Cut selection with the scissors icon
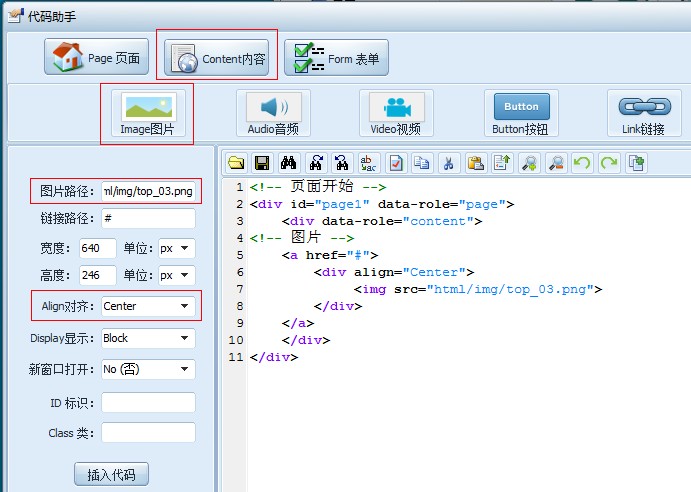 tap(449, 163)
